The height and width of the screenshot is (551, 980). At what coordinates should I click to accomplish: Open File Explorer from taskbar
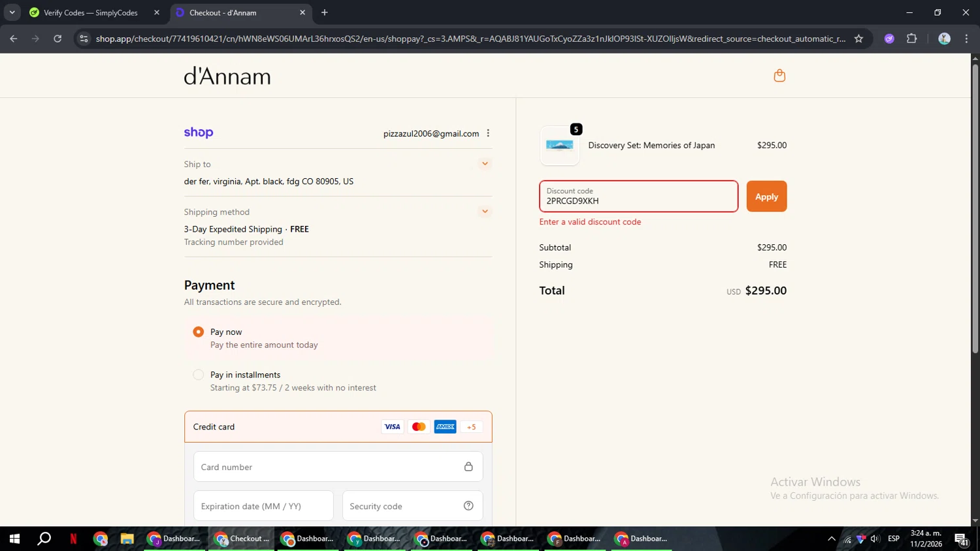[x=127, y=539]
